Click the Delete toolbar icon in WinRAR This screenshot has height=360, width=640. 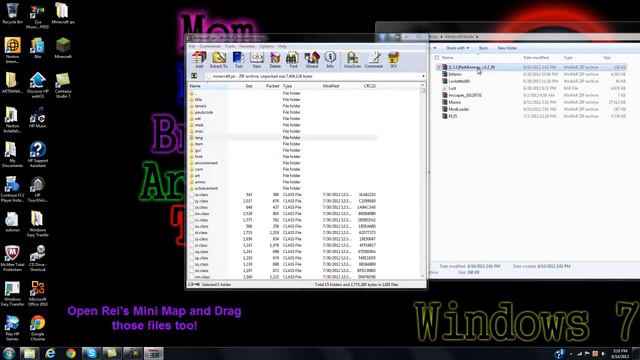275,60
